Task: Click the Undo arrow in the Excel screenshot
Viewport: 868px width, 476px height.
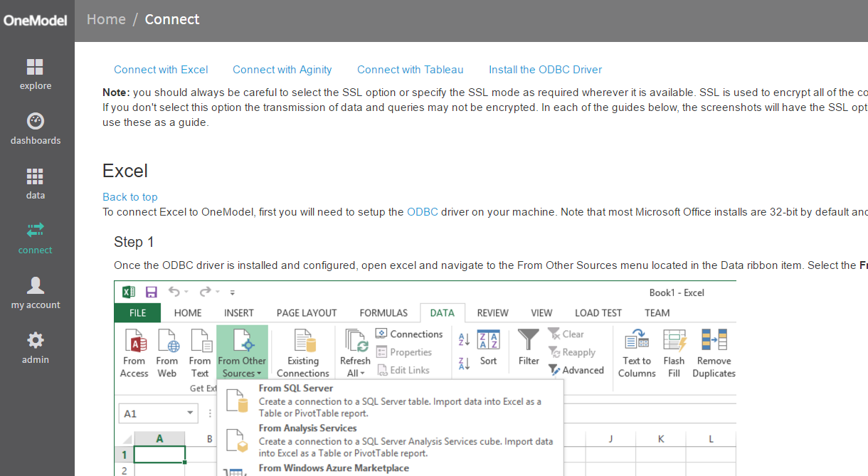Action: point(174,292)
